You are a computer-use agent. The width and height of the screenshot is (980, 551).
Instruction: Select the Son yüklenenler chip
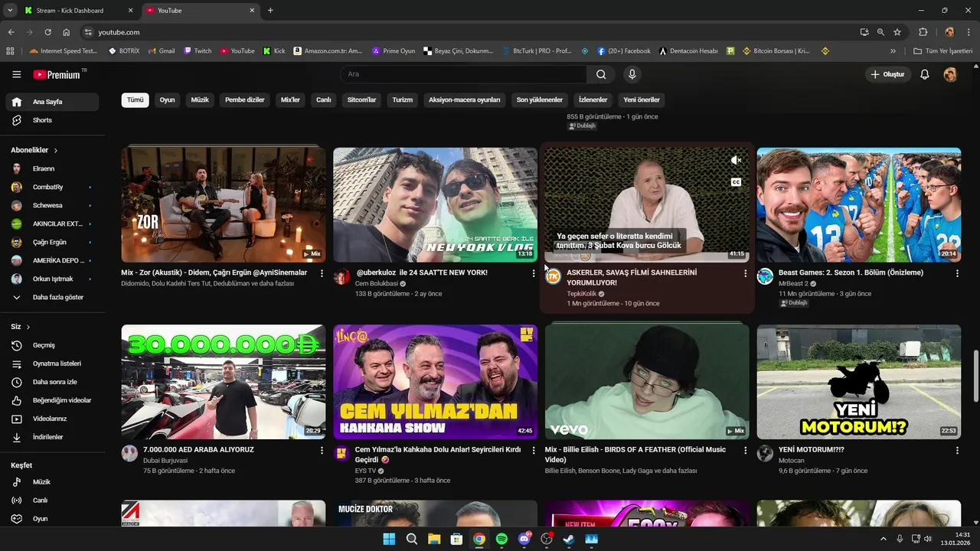[539, 100]
